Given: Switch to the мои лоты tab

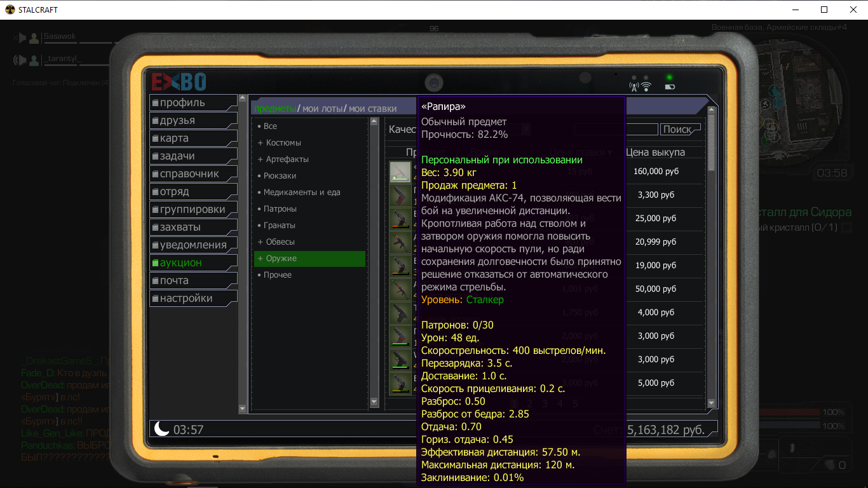Looking at the screenshot, I should (323, 109).
